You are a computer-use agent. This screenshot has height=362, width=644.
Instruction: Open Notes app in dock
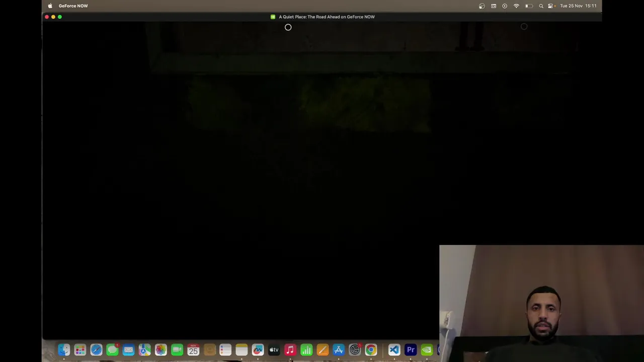point(242,350)
